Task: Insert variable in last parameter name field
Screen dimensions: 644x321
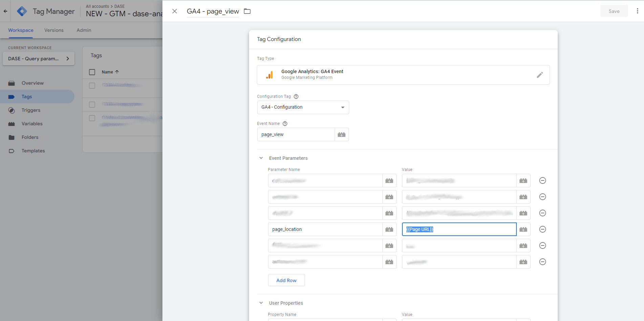Action: [390, 262]
